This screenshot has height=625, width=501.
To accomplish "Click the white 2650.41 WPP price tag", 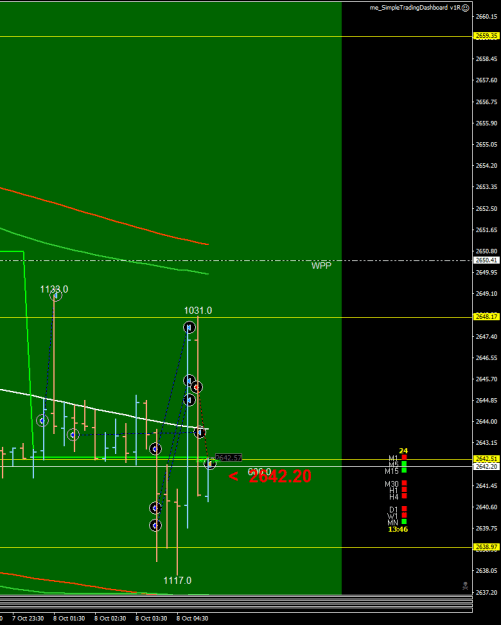I will point(486,260).
